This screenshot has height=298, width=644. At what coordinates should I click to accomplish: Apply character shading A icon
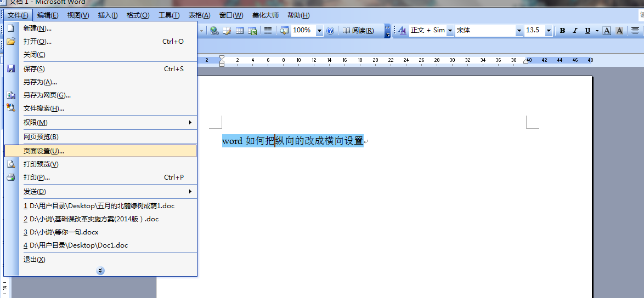tap(619, 30)
